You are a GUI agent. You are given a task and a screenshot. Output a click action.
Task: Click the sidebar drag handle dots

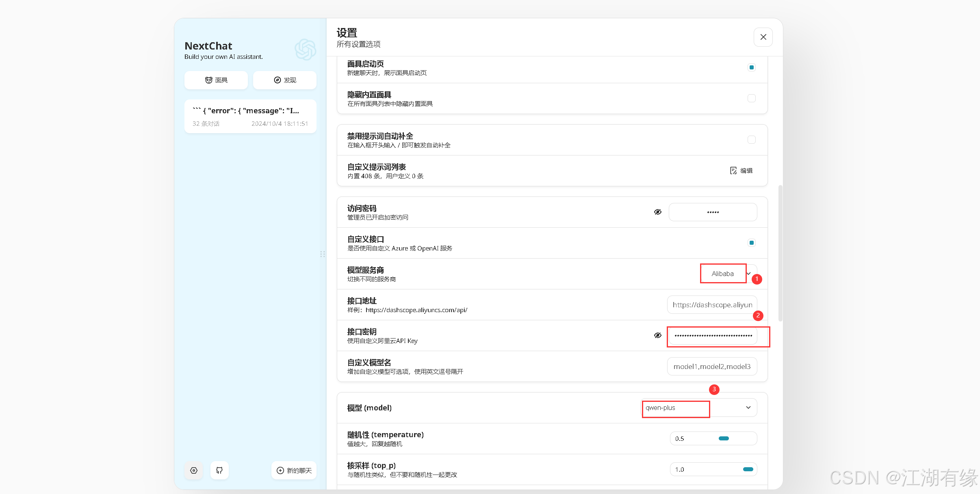[322, 254]
